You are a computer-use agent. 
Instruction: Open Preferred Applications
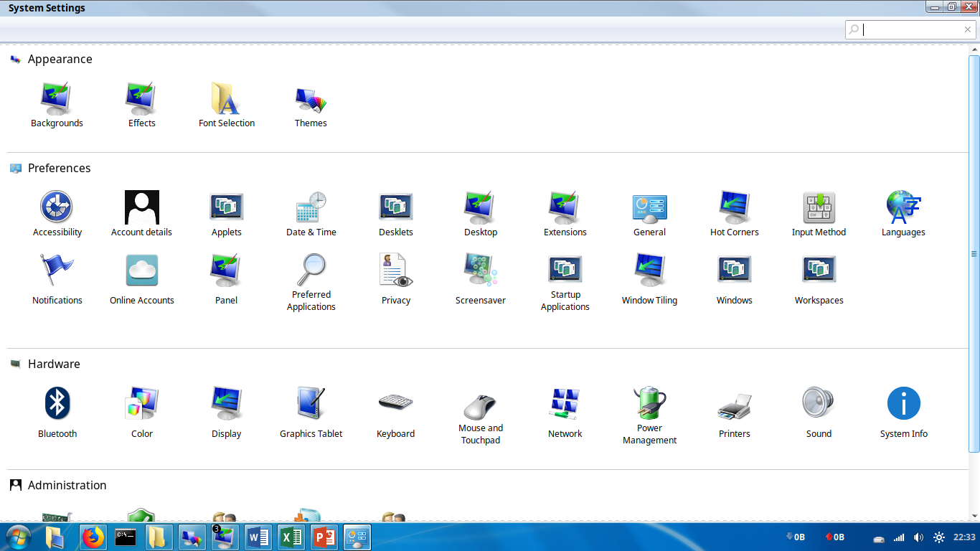(311, 283)
